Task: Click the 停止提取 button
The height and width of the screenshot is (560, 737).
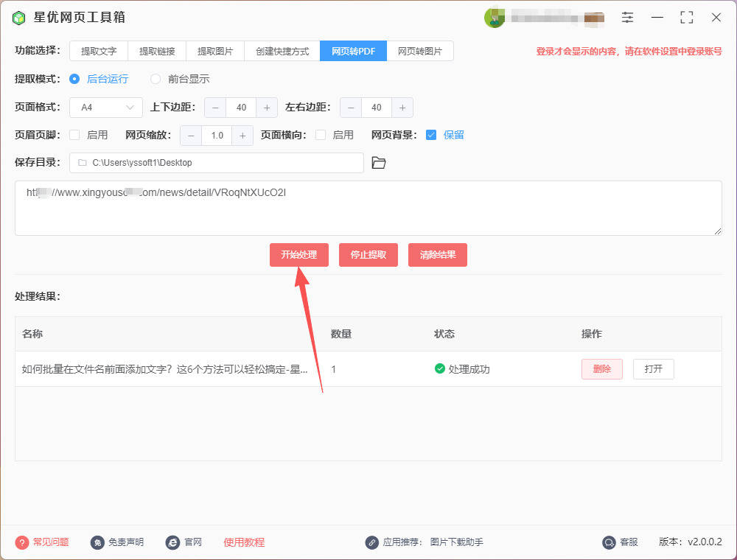Action: coord(368,255)
